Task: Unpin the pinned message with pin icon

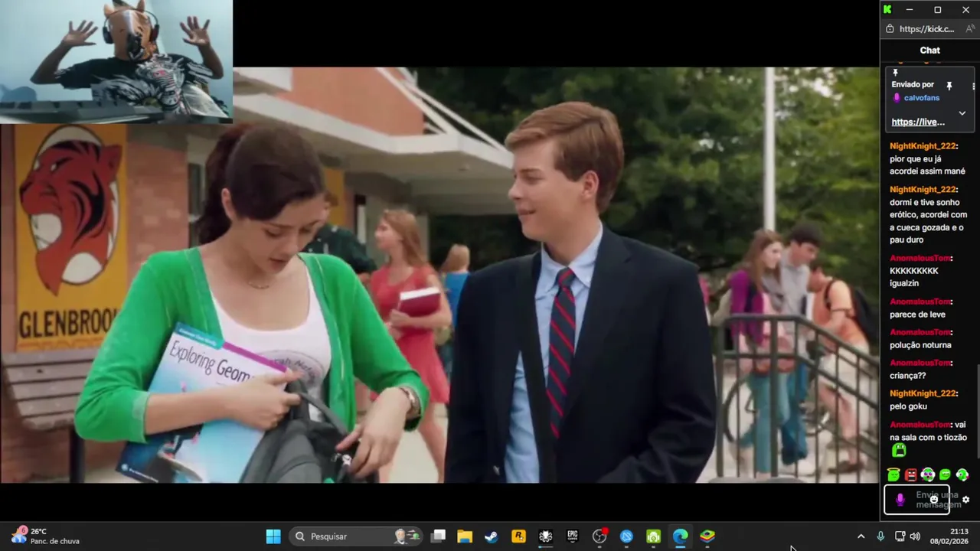Action: pos(949,86)
